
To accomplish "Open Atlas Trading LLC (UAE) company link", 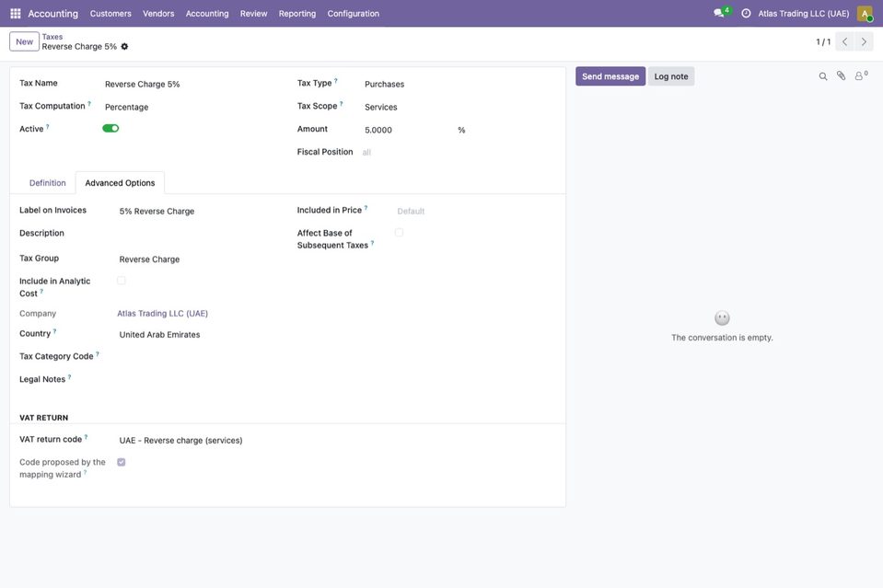I will (x=162, y=314).
